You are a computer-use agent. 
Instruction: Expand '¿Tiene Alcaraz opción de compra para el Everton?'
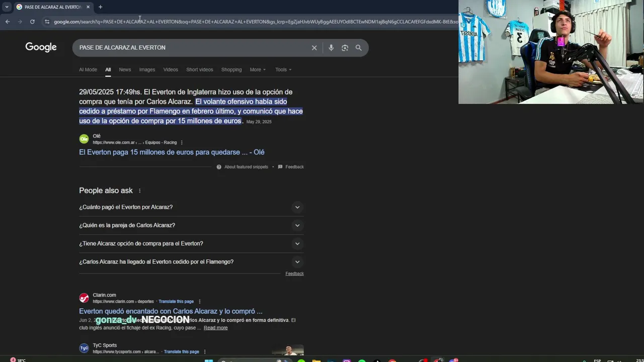191,243
